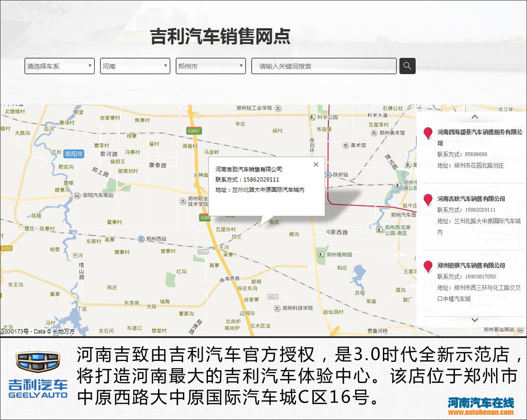The image size is (527, 420).
Task: Click the magnifier search button
Action: pyautogui.click(x=408, y=66)
